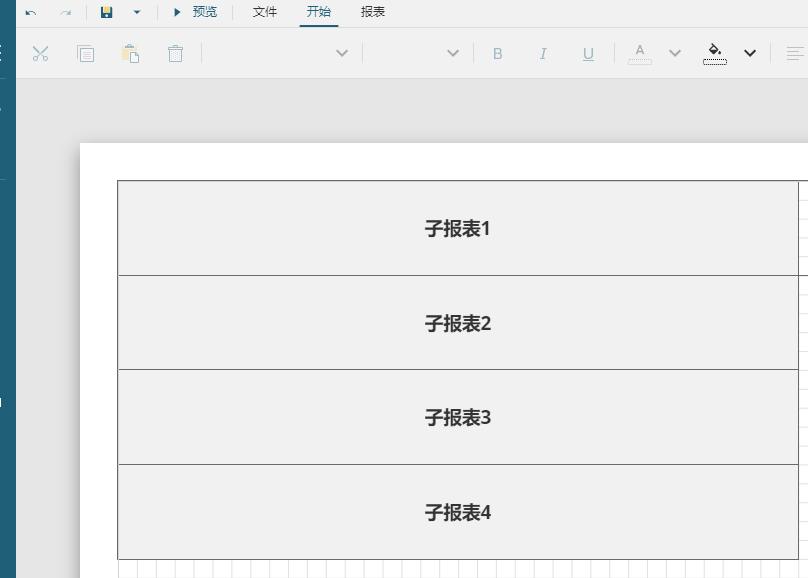808x578 pixels.
Task: Click the Copy icon
Action: click(x=86, y=54)
